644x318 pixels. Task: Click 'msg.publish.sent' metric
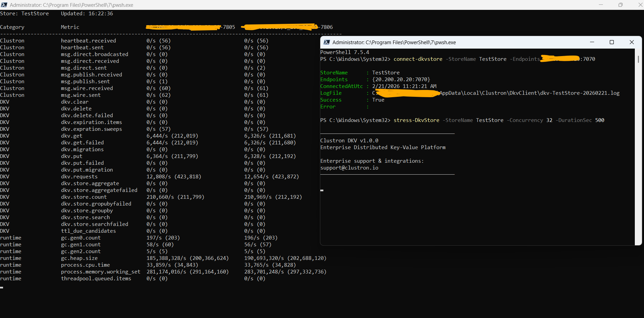click(x=86, y=82)
